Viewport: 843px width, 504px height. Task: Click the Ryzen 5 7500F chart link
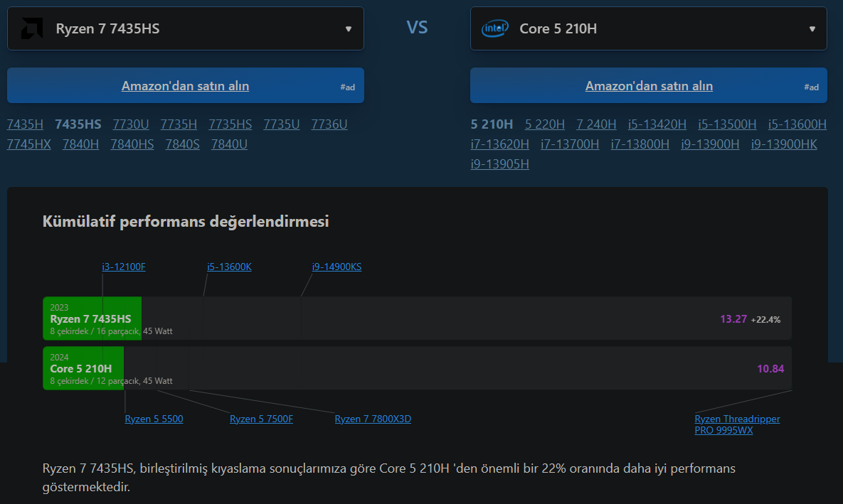click(x=261, y=419)
